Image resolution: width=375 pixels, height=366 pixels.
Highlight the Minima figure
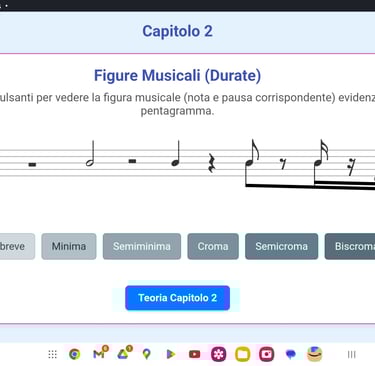coord(69,246)
